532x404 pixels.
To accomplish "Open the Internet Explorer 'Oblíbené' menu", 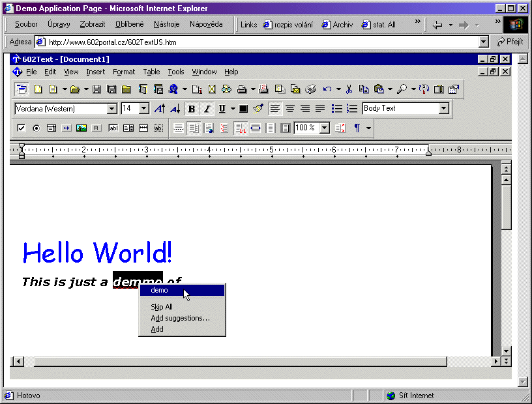I will click(x=129, y=24).
